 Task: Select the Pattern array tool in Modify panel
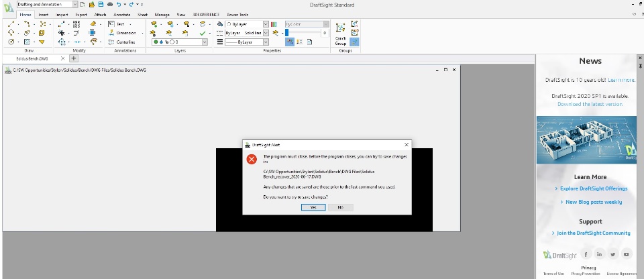pos(76,24)
